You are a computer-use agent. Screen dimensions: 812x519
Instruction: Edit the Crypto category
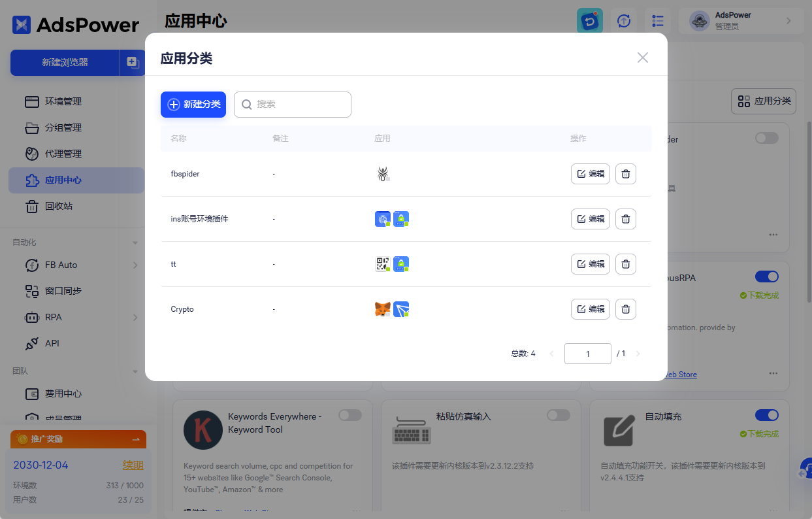(x=591, y=309)
